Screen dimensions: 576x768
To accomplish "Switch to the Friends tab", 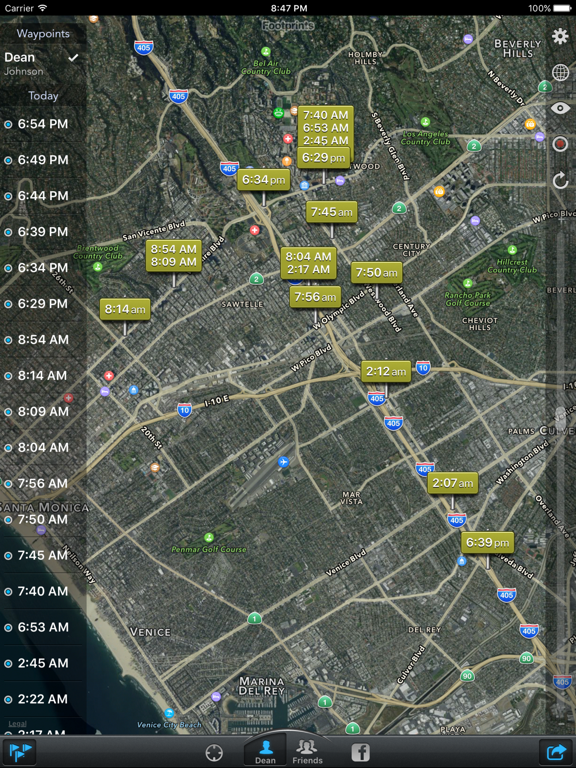I will [307, 752].
